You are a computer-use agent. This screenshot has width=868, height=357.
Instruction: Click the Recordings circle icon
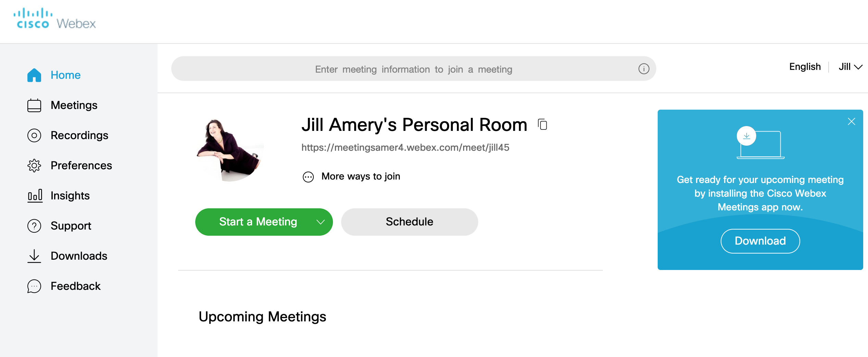tap(34, 135)
